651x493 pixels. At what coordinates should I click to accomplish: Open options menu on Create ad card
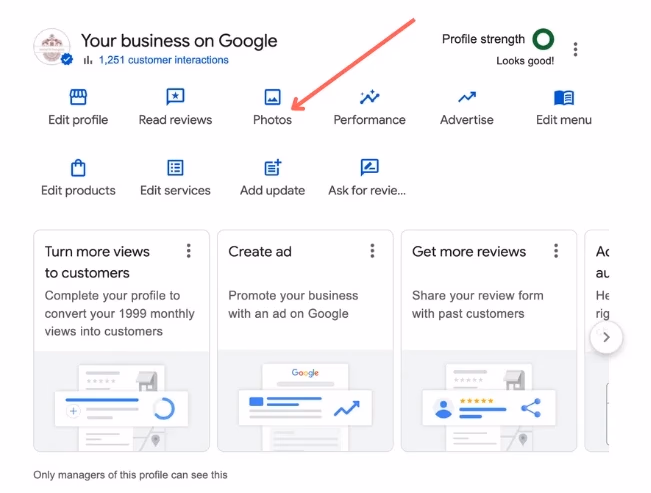tap(372, 251)
